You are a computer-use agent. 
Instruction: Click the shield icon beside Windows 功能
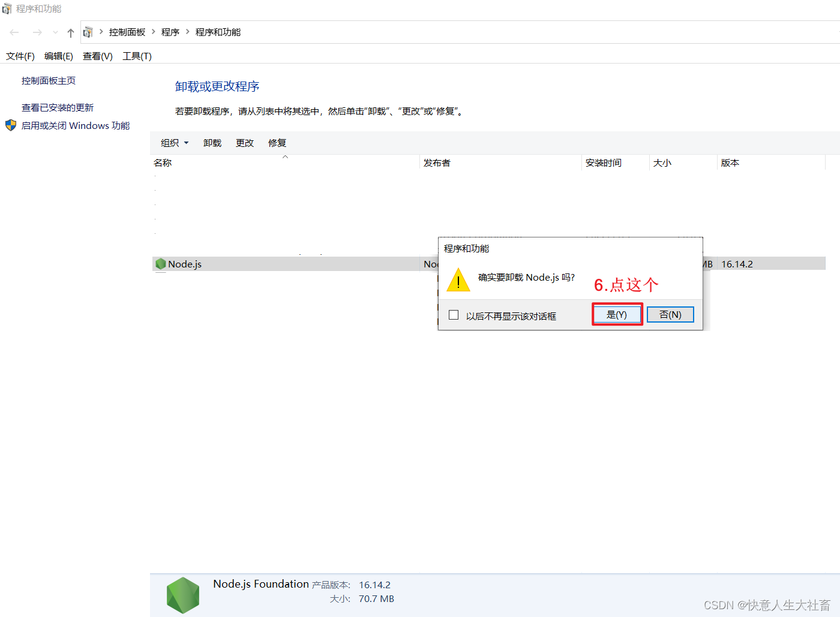click(x=11, y=125)
